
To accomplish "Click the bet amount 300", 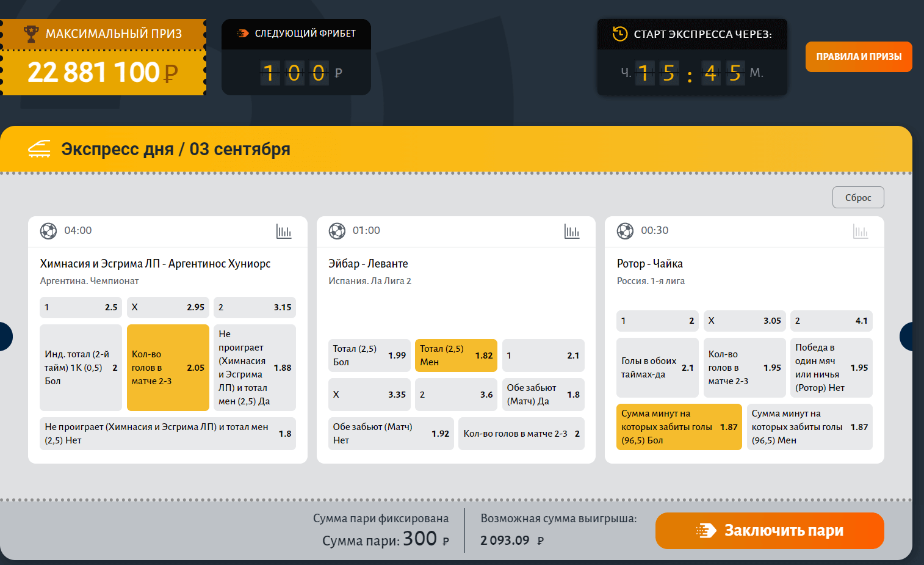I will click(420, 538).
